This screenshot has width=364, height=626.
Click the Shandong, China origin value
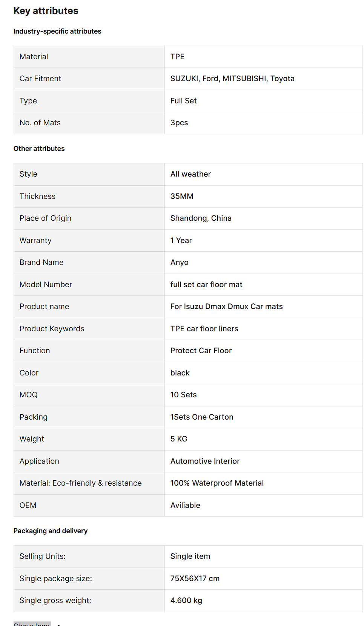(201, 218)
